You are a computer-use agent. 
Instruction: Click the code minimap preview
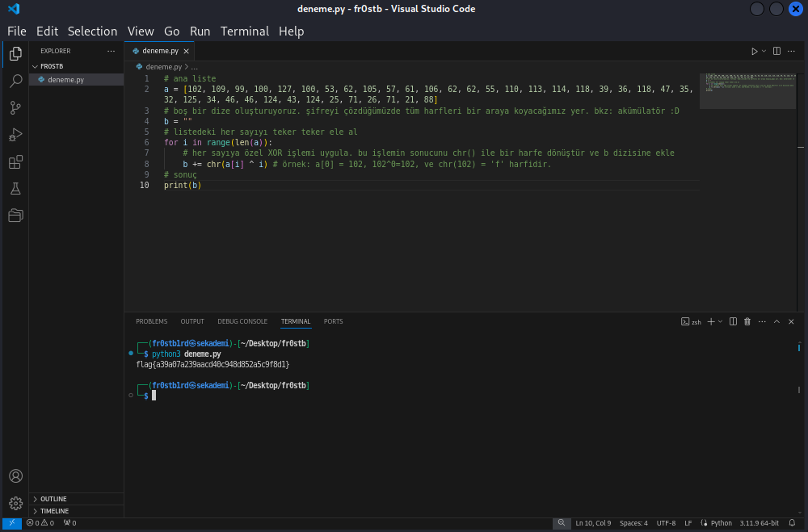pos(747,91)
